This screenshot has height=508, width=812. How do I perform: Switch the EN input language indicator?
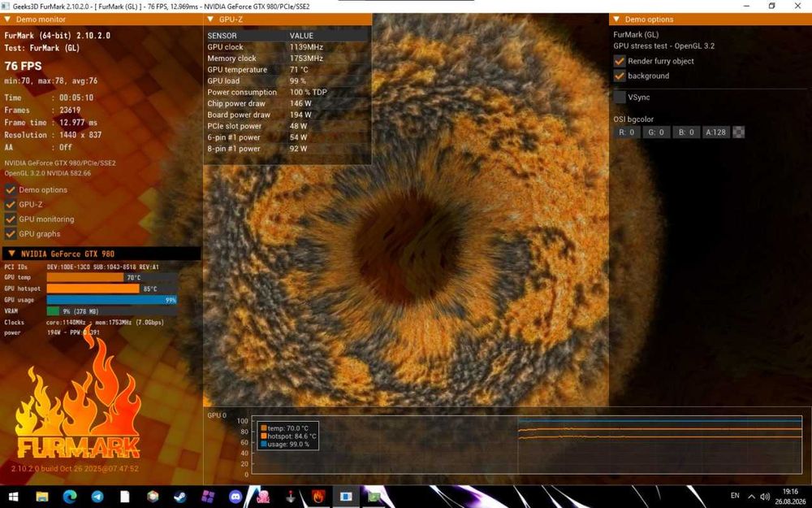tap(735, 496)
